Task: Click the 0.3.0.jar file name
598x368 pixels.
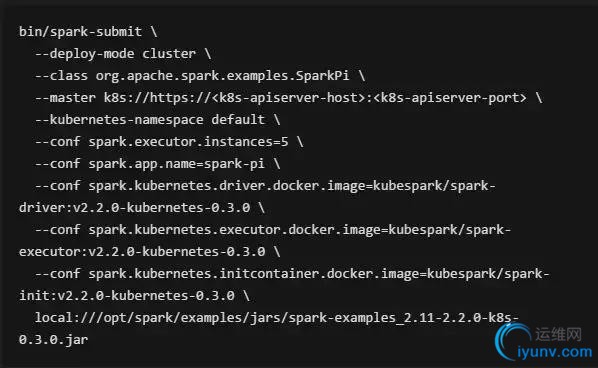Action: (53, 340)
